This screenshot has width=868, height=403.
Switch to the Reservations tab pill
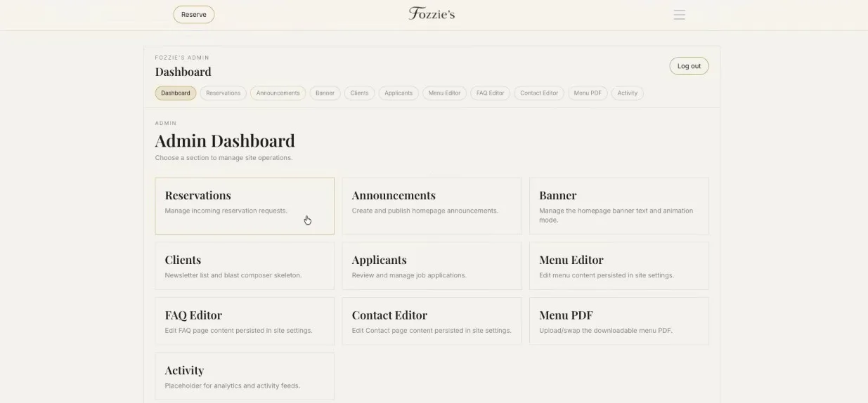click(223, 93)
